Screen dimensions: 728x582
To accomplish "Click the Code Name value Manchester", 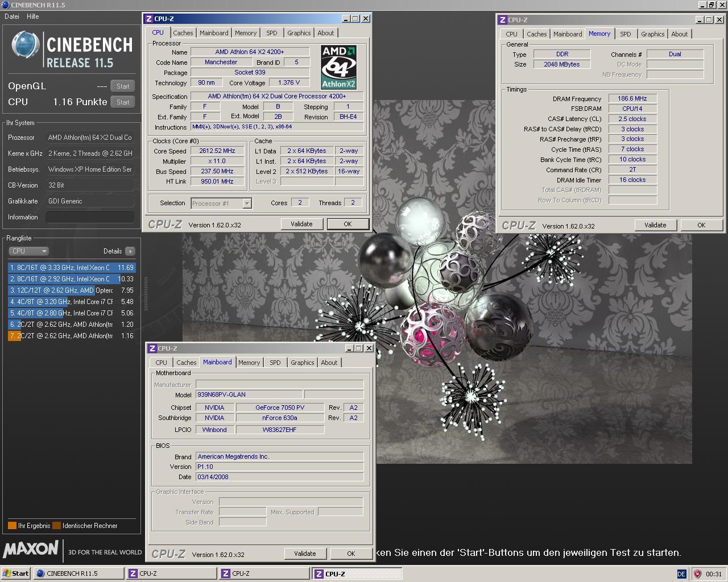I will point(221,62).
